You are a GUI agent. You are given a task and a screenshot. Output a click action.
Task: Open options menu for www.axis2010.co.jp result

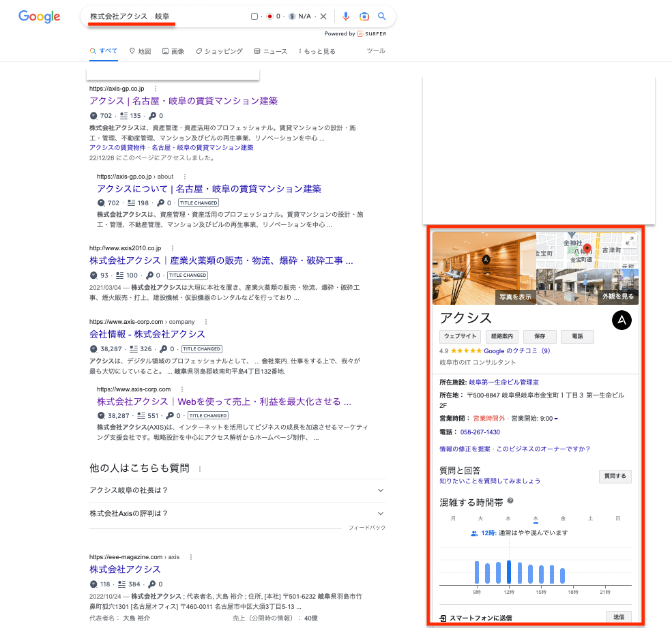click(x=173, y=248)
